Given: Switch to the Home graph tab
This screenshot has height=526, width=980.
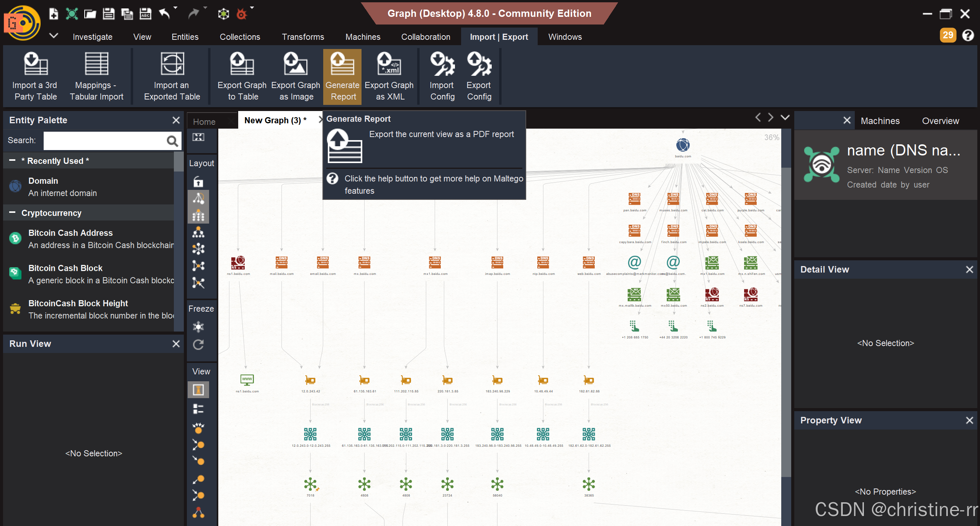Looking at the screenshot, I should click(204, 122).
